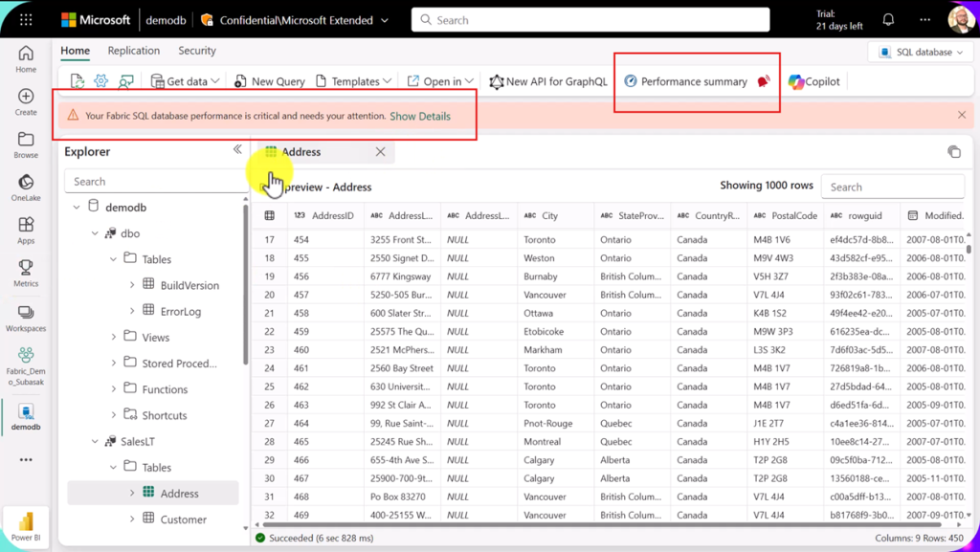Open notifications bell icon
This screenshot has width=980, height=552.
pyautogui.click(x=888, y=20)
